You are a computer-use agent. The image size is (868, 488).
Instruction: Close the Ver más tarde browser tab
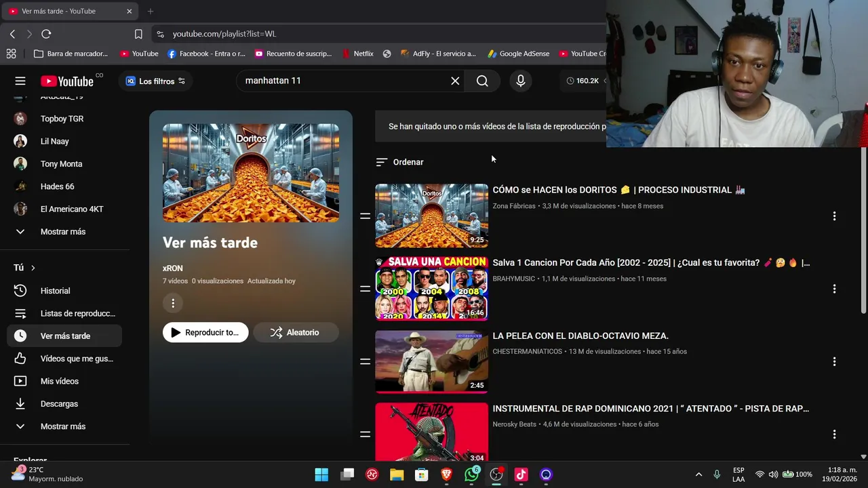pos(130,11)
